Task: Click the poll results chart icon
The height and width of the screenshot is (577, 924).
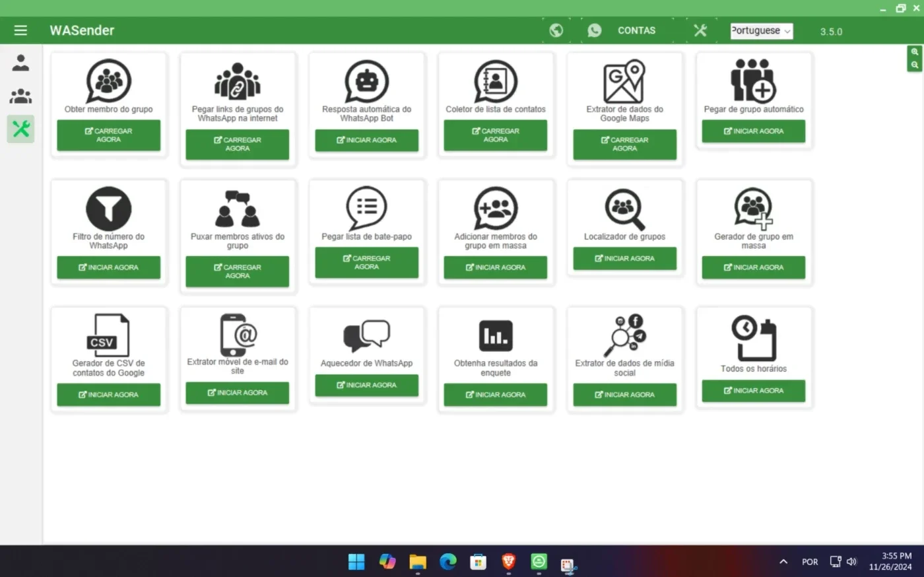Action: click(496, 335)
